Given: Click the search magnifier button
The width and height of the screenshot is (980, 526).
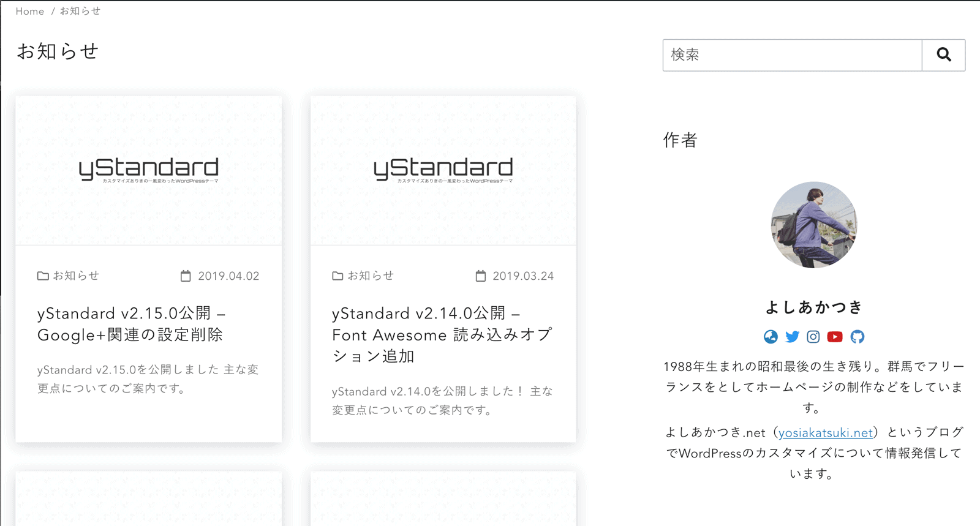Looking at the screenshot, I should coord(943,55).
